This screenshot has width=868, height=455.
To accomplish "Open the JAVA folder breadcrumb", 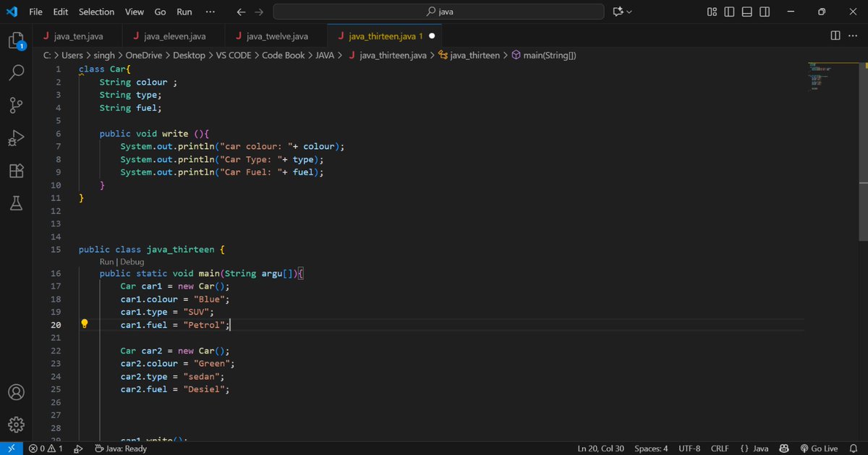I will 325,55.
